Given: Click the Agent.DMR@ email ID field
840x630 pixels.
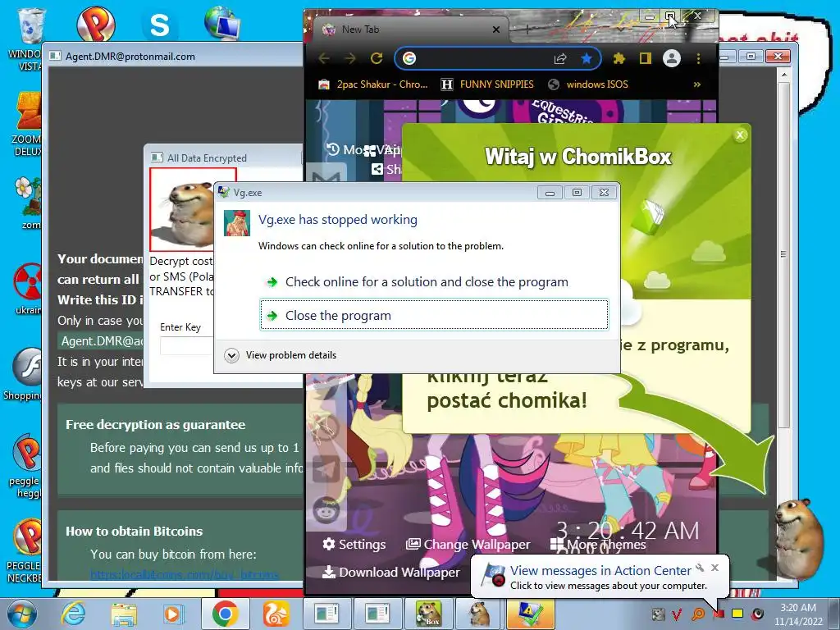Looking at the screenshot, I should [101, 341].
